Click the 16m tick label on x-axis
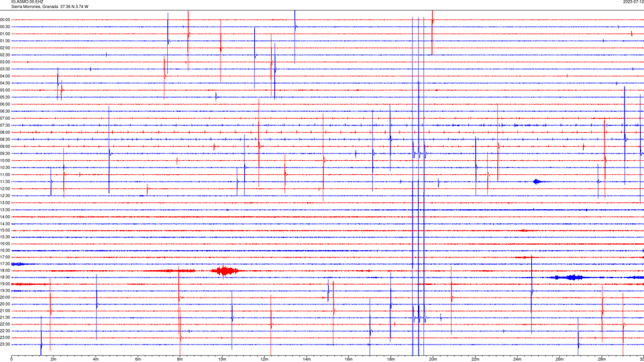Viewport: 644px width, 362px height. click(349, 359)
